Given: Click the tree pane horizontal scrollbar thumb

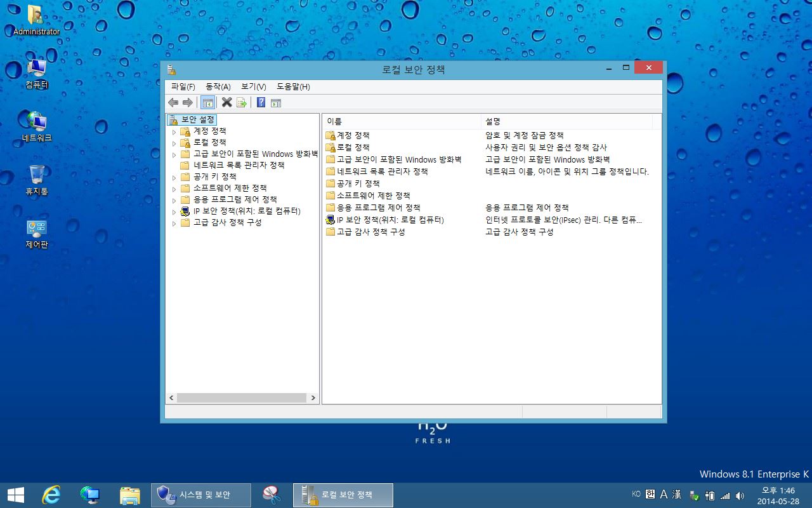Looking at the screenshot, I should pos(242,398).
